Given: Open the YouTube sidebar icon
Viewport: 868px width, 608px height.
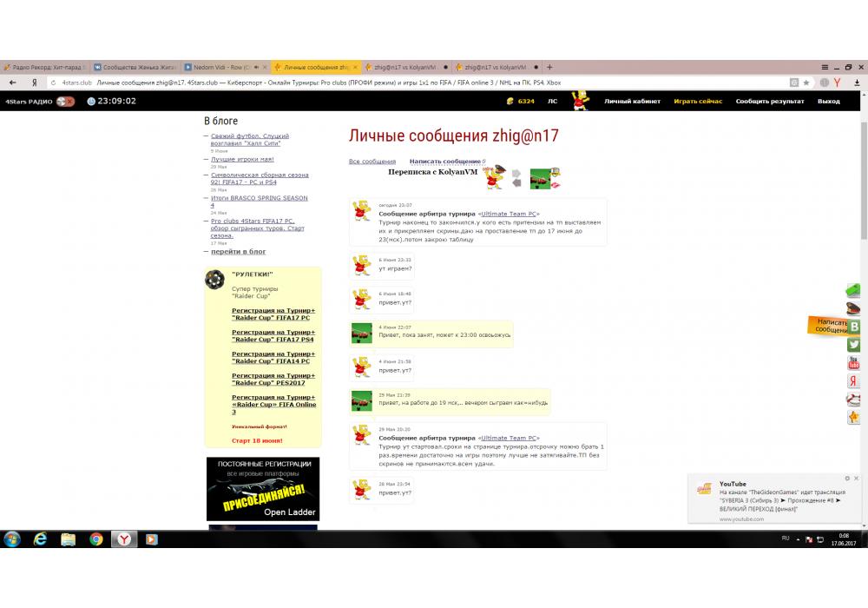Looking at the screenshot, I should click(x=853, y=363).
